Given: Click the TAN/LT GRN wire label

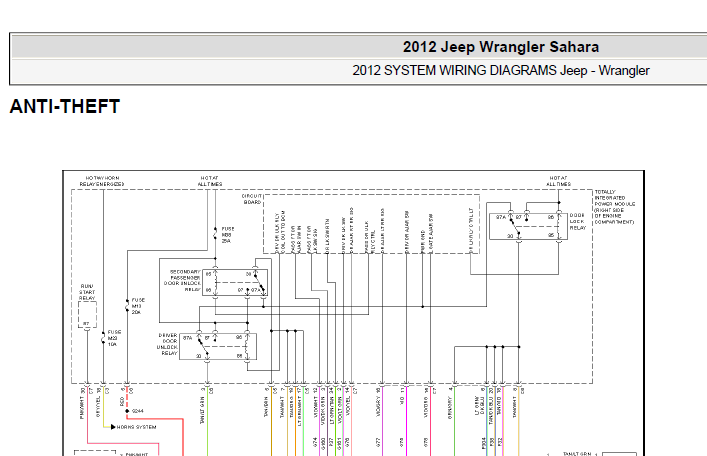Looking at the screenshot, I should pyautogui.click(x=202, y=410).
